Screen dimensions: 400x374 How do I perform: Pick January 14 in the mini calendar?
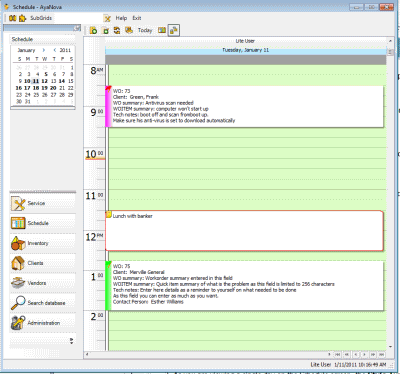(x=62, y=81)
